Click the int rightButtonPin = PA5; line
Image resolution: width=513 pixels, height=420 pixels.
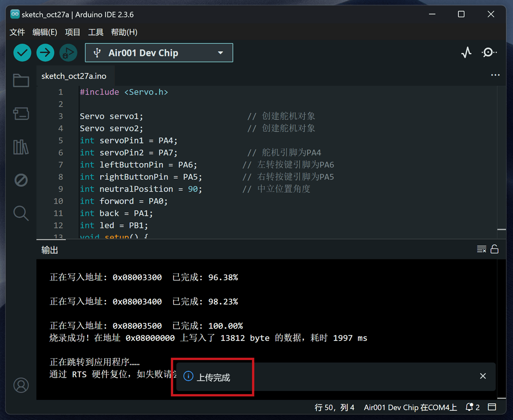point(141,177)
